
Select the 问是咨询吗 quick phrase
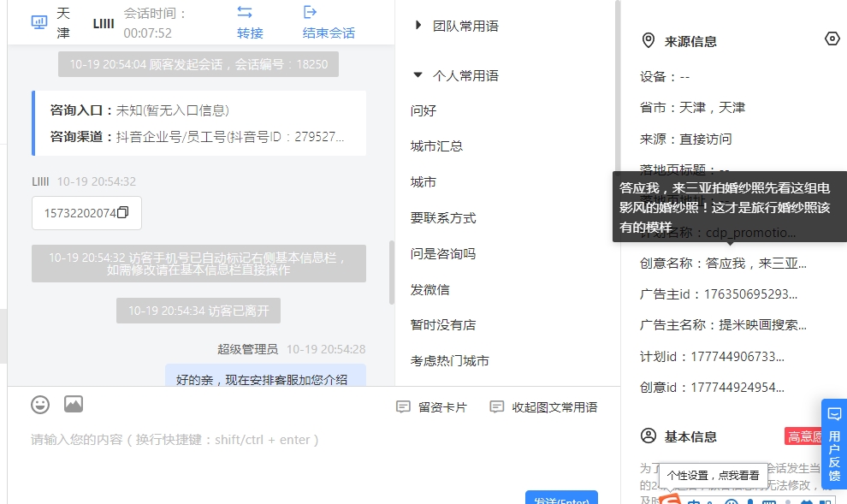click(x=443, y=253)
